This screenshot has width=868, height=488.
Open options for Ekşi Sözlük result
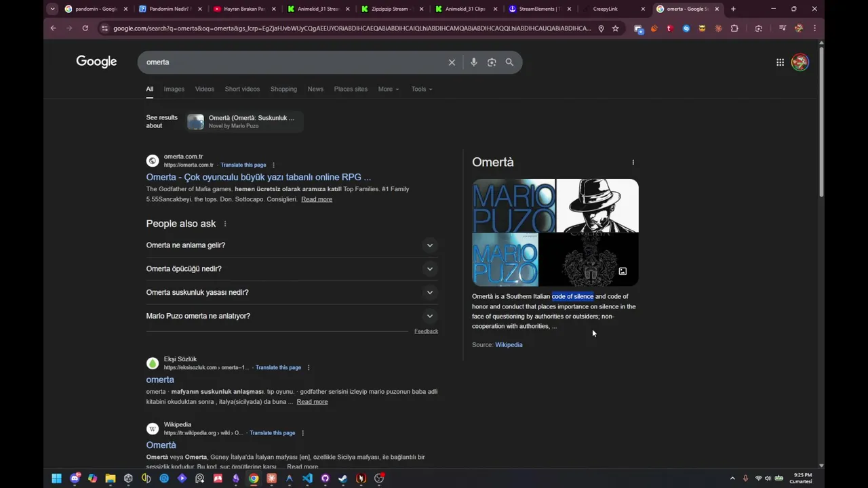point(308,367)
